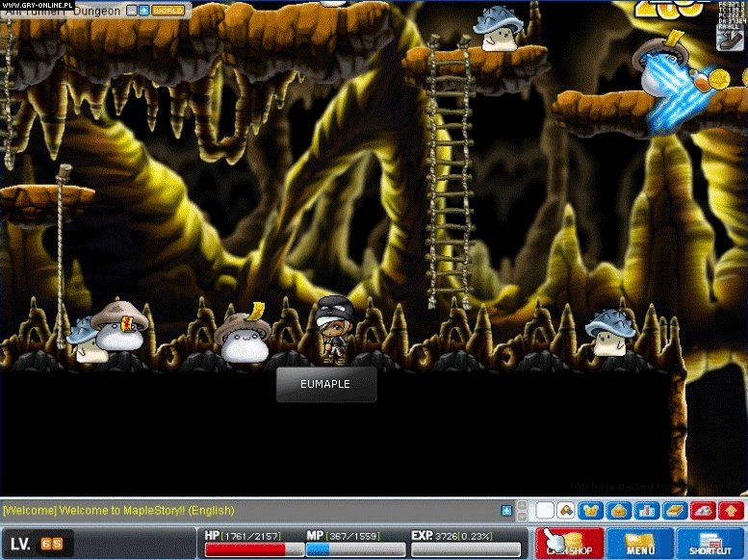Screen dimensions: 748x560
Task: Click the red key settings icon
Action: coord(703,510)
